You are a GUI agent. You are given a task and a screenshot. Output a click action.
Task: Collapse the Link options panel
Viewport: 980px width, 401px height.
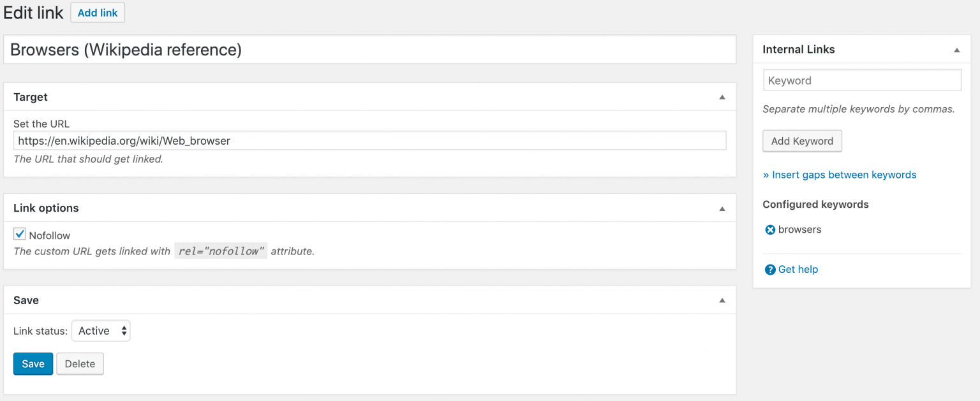coord(722,208)
